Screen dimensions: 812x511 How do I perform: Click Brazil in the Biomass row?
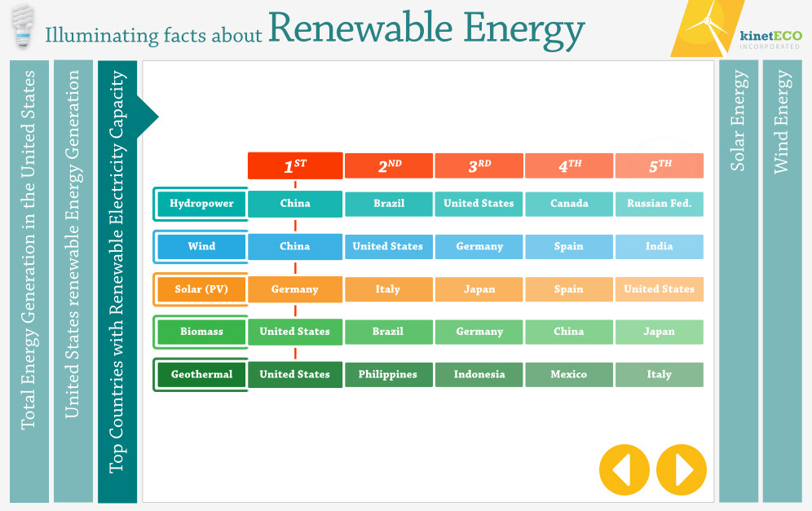[389, 332]
